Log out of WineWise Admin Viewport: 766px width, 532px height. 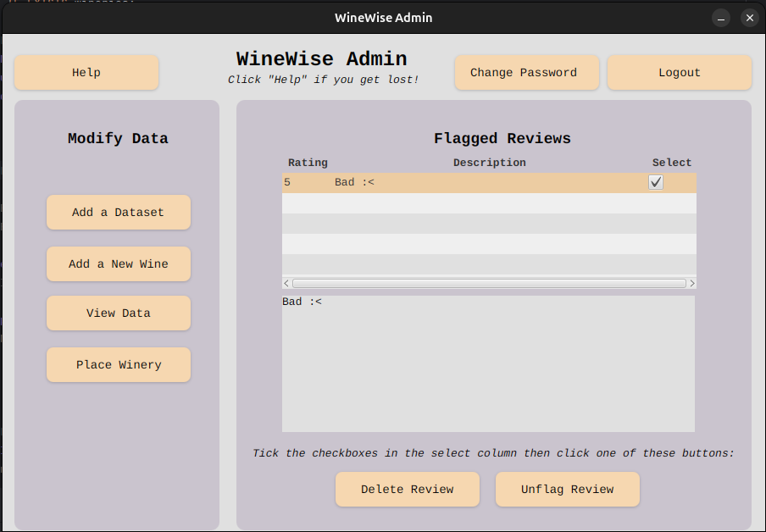pos(679,72)
